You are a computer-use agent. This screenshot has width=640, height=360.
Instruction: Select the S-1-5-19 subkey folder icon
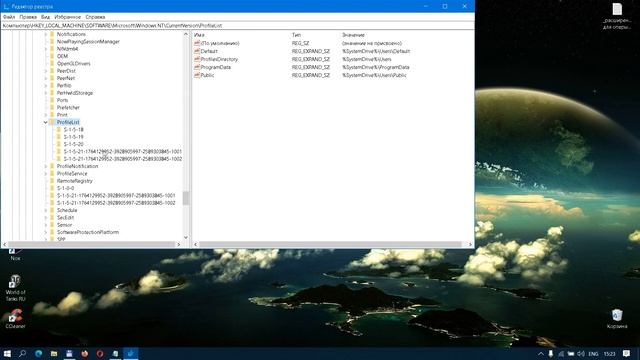click(x=58, y=137)
